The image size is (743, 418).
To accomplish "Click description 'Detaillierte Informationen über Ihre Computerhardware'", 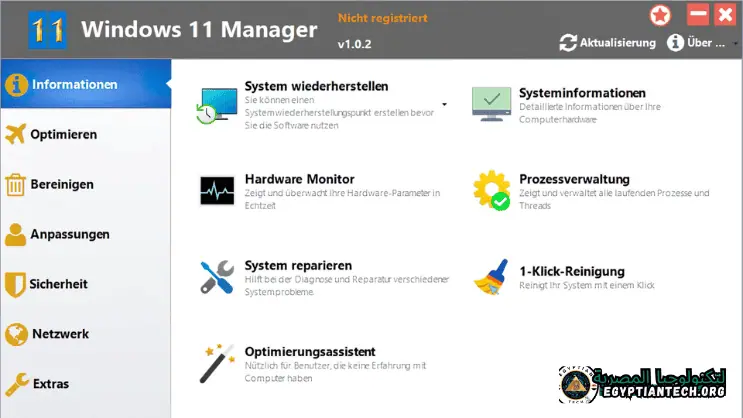I will click(590, 113).
